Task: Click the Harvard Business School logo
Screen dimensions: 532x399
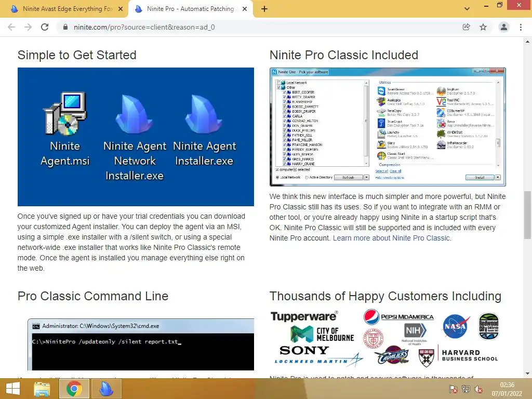Action: pyautogui.click(x=458, y=356)
